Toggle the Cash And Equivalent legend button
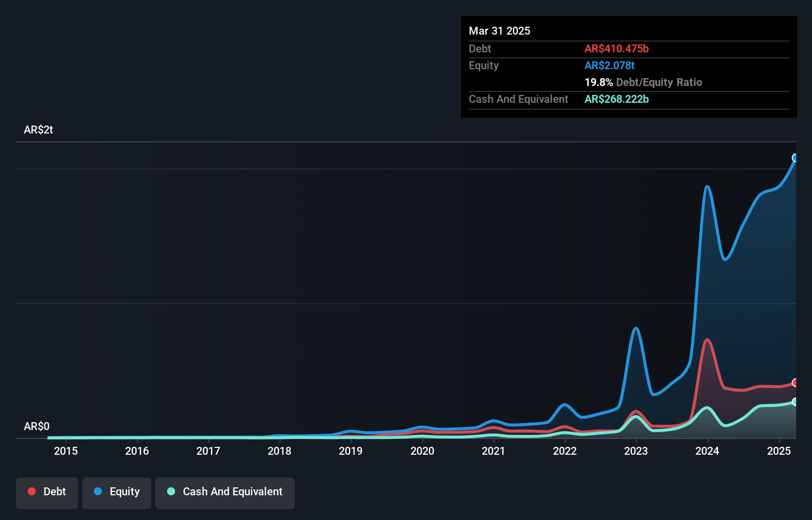 click(225, 493)
